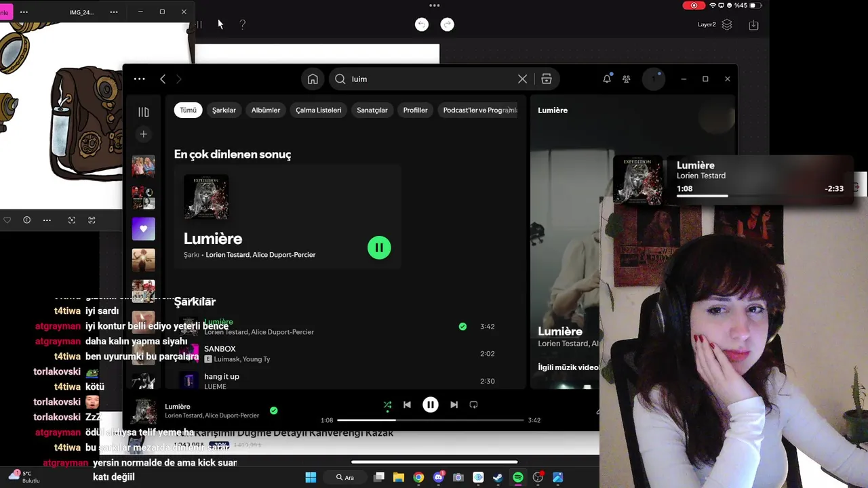The width and height of the screenshot is (868, 488).
Task: Click the now-playing album art thumbnail
Action: (x=144, y=411)
